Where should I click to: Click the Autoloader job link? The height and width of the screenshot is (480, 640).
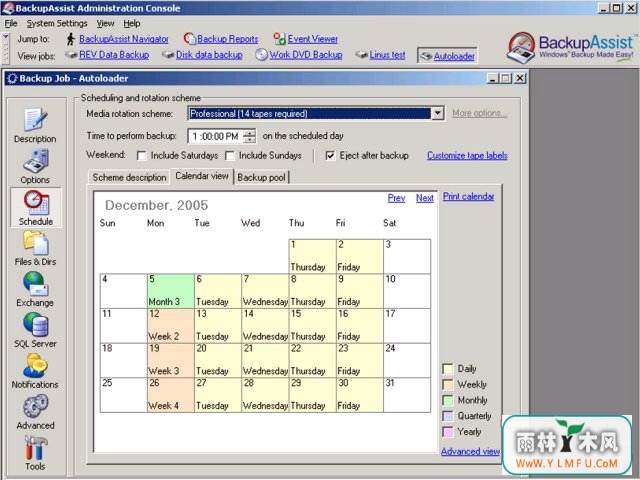454,56
